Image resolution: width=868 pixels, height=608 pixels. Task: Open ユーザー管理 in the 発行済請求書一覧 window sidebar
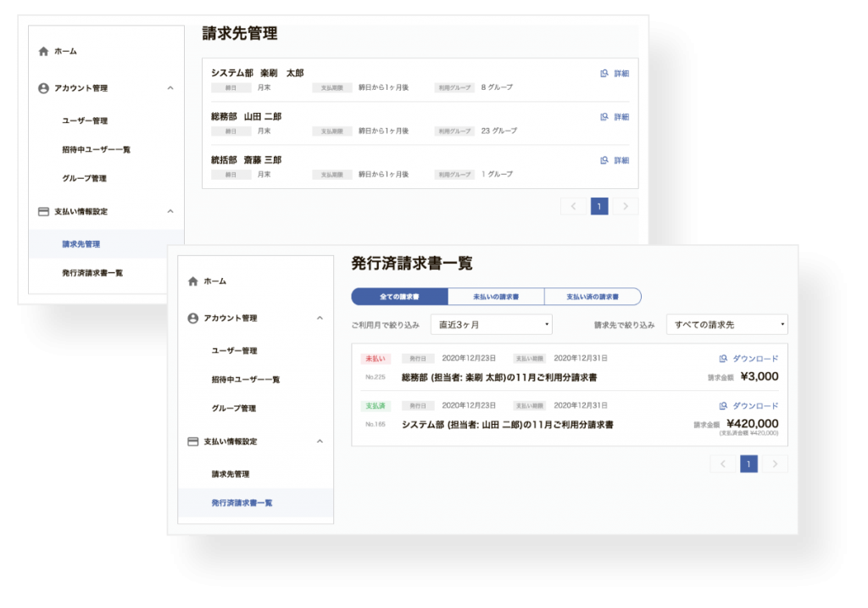tap(234, 351)
